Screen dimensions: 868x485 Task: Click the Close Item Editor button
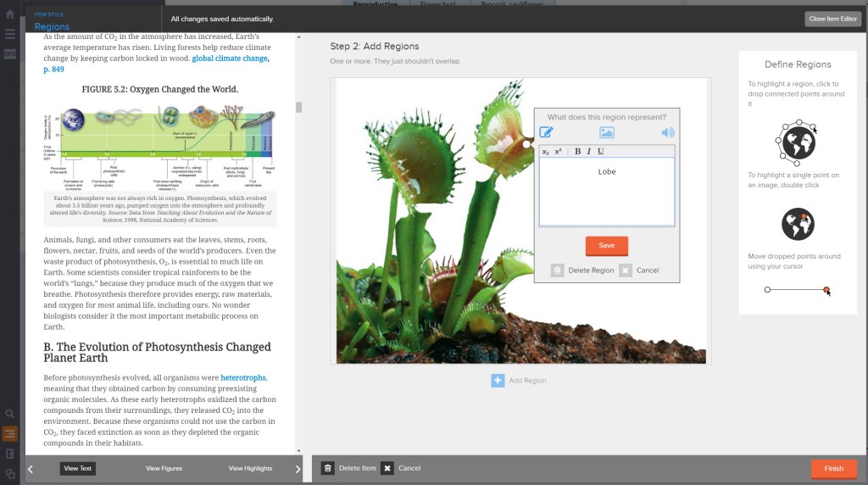coord(832,19)
